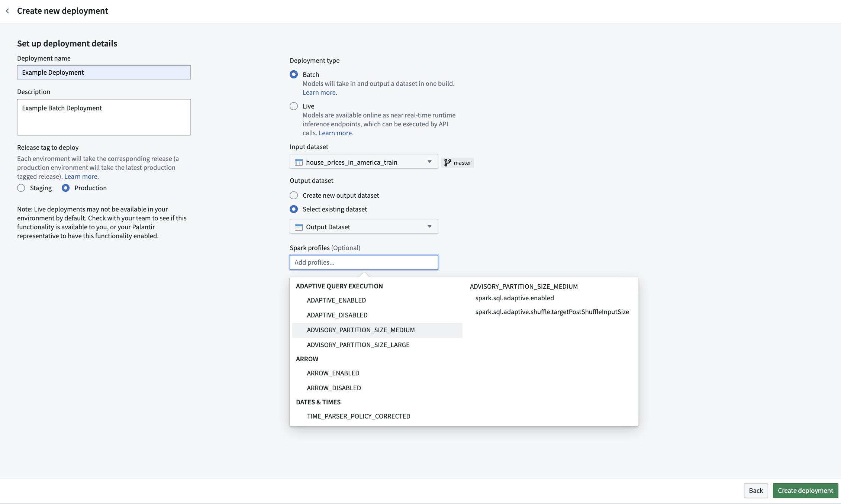This screenshot has width=841, height=504.
Task: Click the dataset icon beside Output Dataset
Action: [299, 227]
